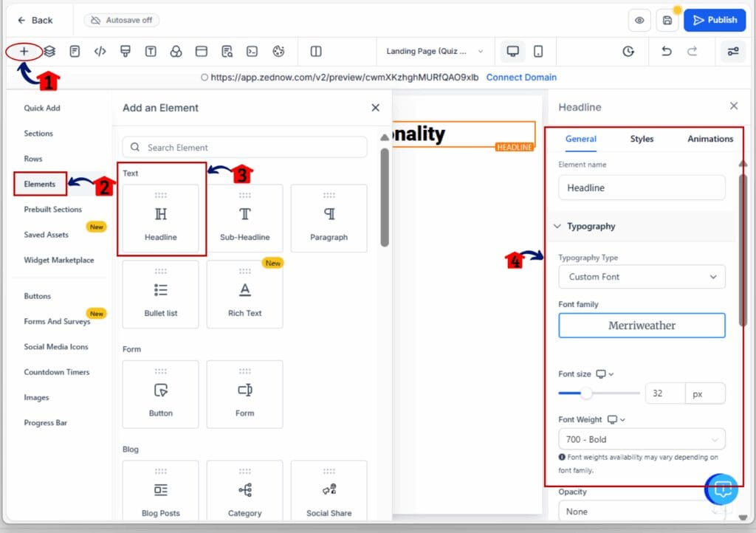Expand the Font Weight dropdown
756x533 pixels.
pyautogui.click(x=642, y=439)
